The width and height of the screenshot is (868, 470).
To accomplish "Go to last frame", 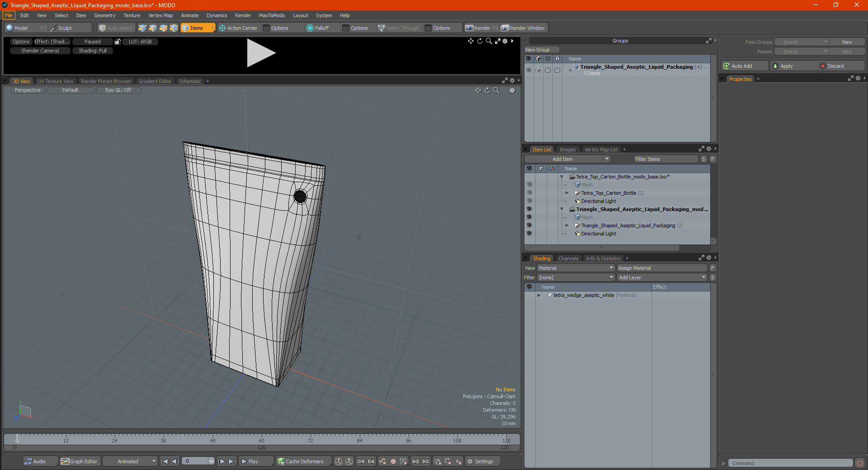I will click(x=232, y=461).
